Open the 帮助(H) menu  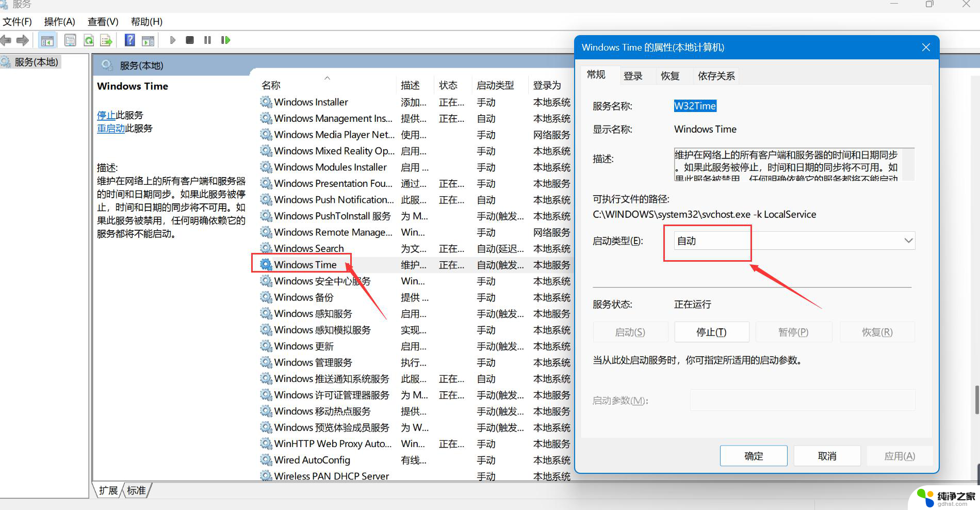click(146, 22)
